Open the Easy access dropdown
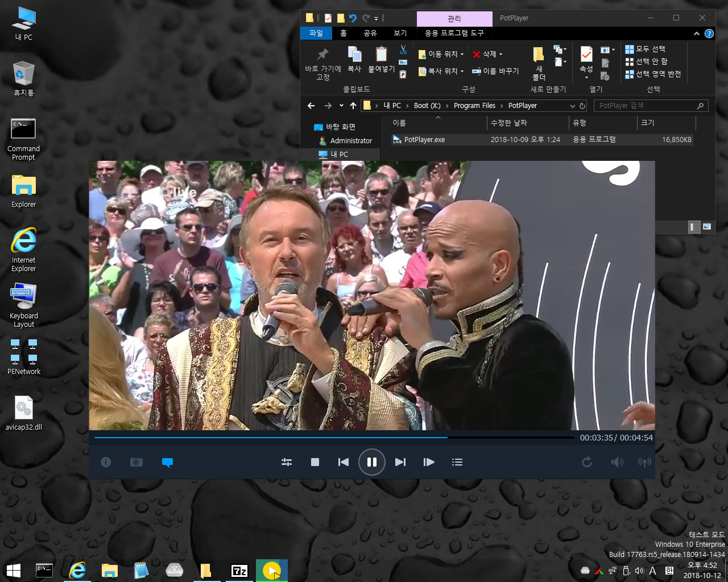This screenshot has width=728, height=582. pos(560,61)
